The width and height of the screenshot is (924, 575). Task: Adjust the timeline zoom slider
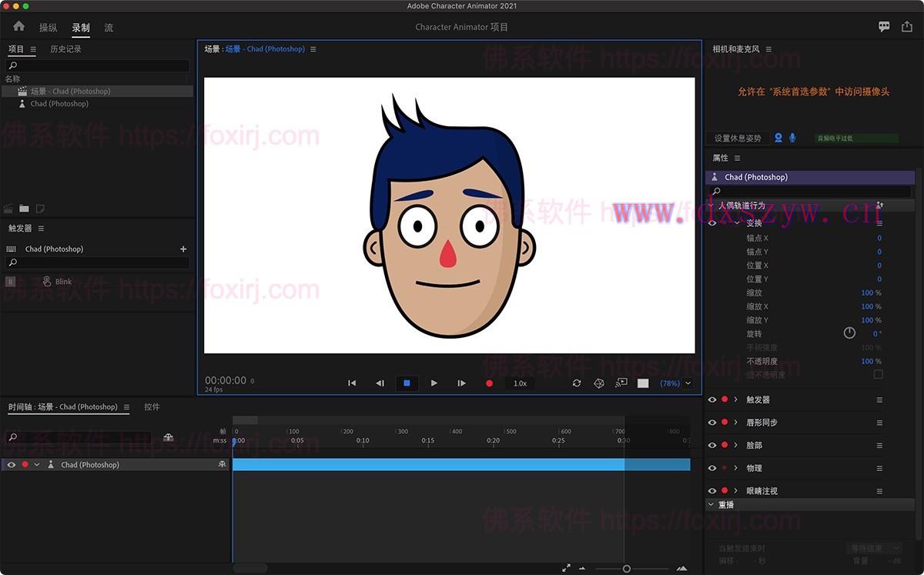click(627, 569)
